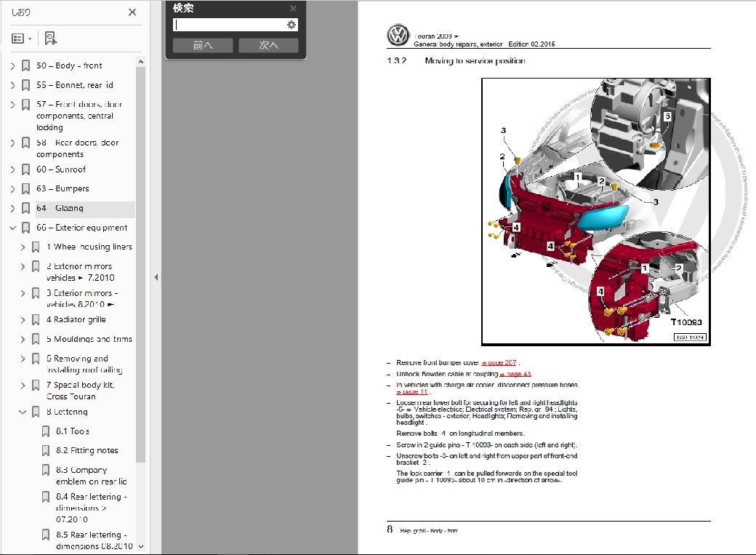This screenshot has width=756, height=555.
Task: Select bookmark icon for 8 Lettering
Action: point(36,412)
